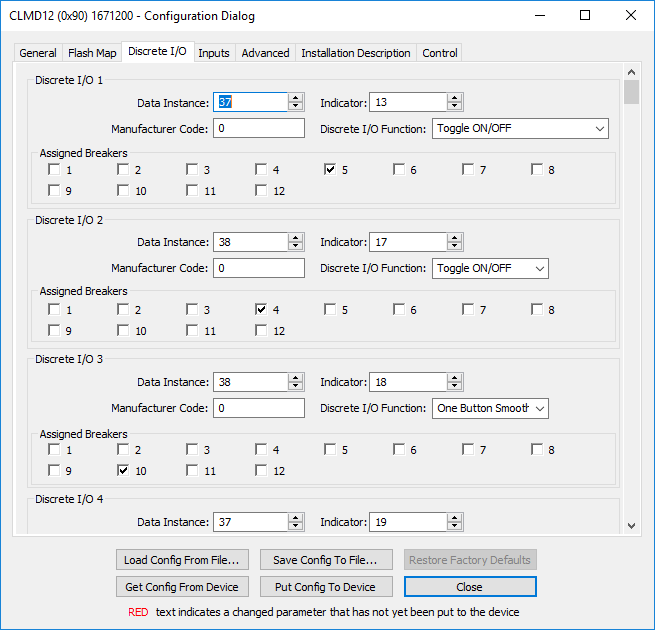Click Put Config To Device button

[x=325, y=587]
